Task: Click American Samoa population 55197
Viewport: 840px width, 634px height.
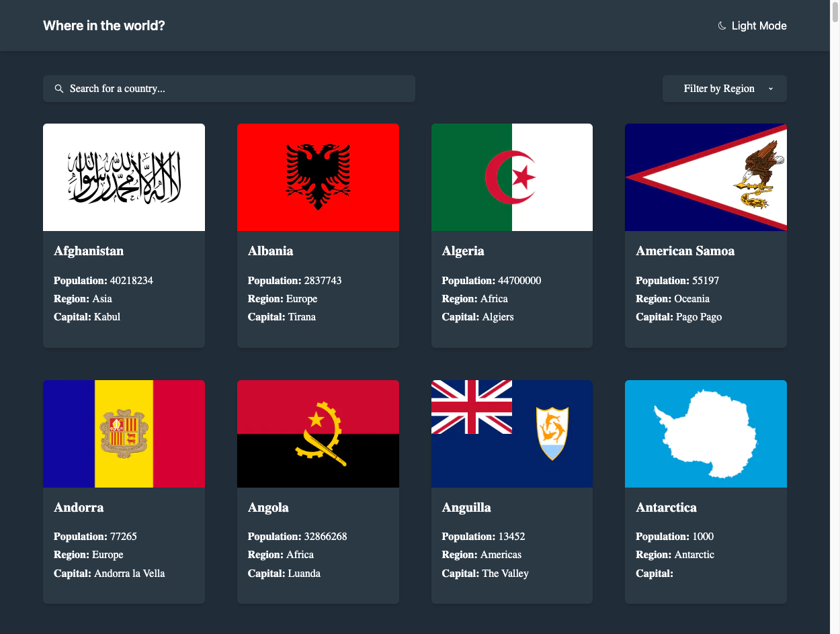Action: (x=677, y=281)
